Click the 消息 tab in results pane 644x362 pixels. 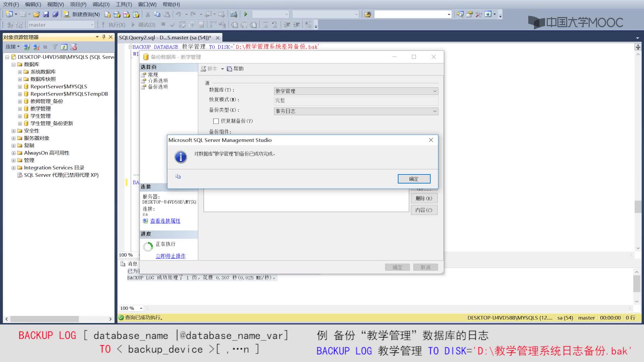129,264
